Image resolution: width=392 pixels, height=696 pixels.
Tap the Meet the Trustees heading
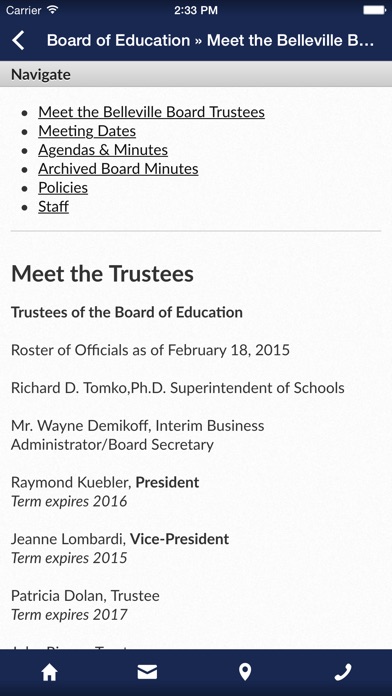[x=102, y=273]
